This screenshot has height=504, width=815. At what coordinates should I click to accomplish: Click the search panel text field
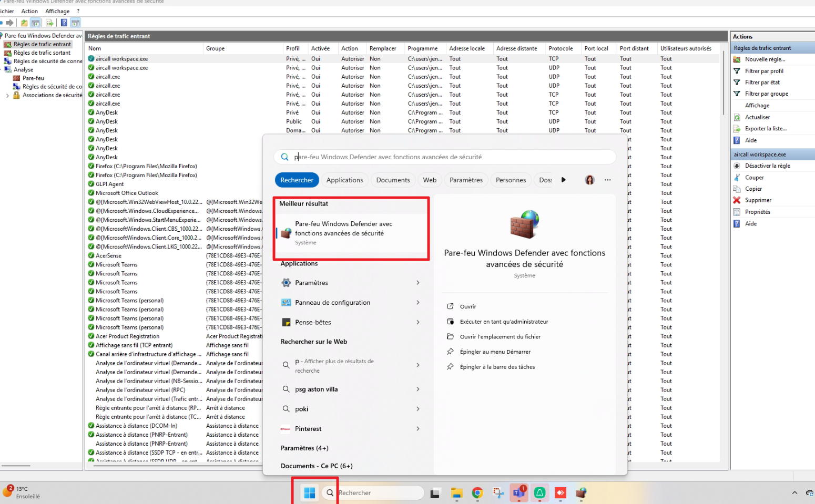(445, 157)
